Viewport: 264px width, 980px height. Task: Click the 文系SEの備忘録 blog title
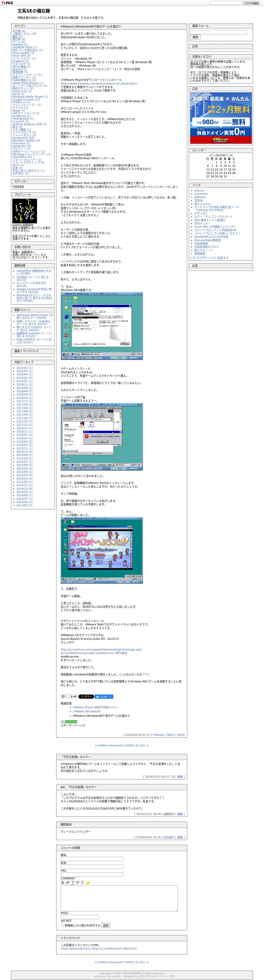(x=34, y=11)
